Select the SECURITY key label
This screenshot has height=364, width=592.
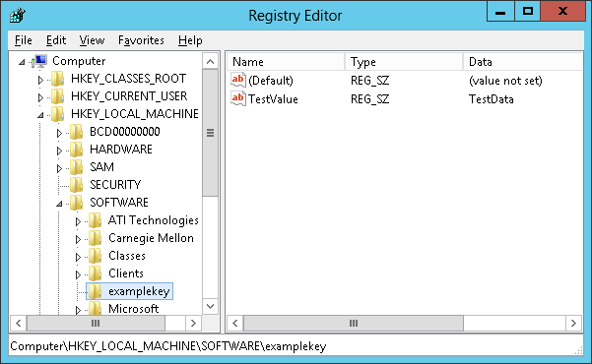(x=115, y=185)
